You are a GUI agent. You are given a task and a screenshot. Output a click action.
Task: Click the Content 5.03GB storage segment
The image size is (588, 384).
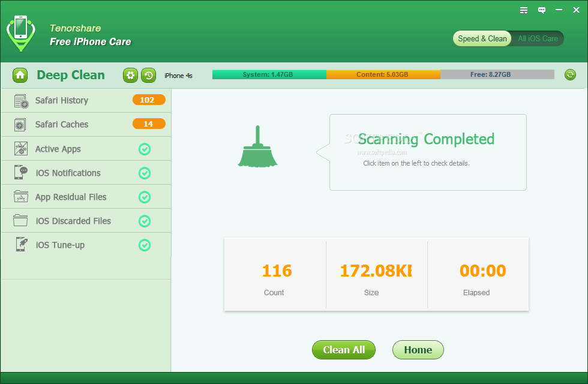click(383, 74)
